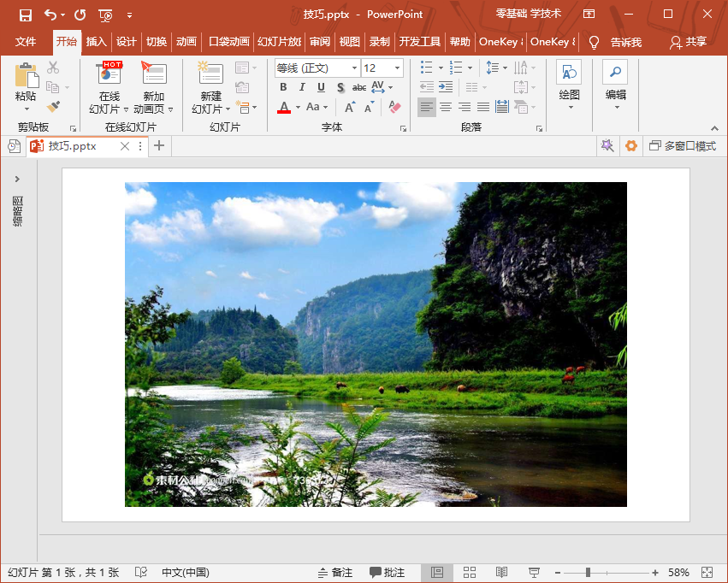
Task: Open the Change Case Aa dropdown
Action: coord(317,107)
